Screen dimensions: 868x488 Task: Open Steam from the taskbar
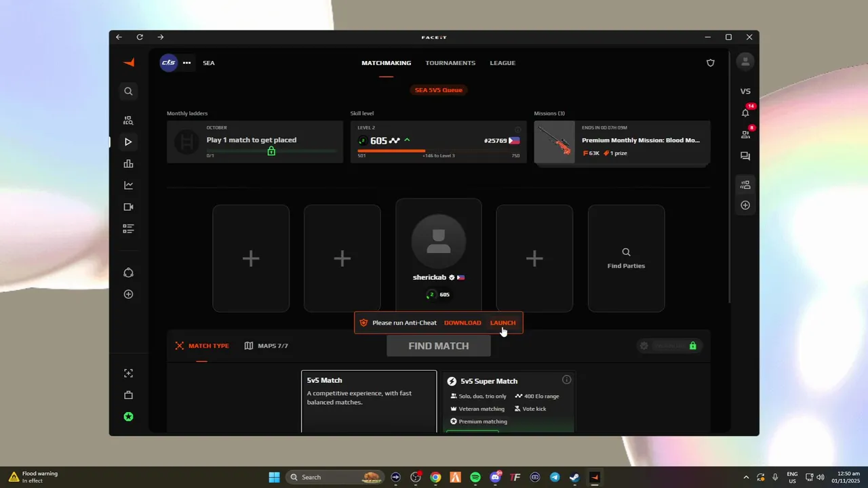[x=574, y=477]
